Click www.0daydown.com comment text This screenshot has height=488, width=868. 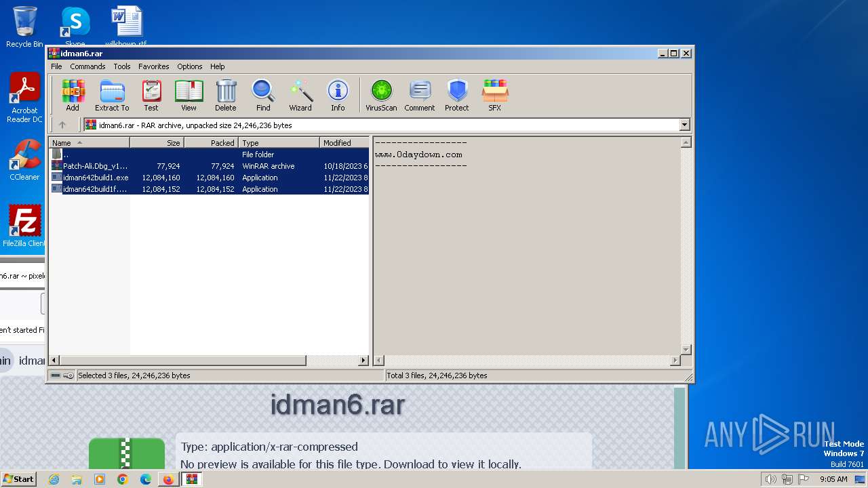(418, 155)
